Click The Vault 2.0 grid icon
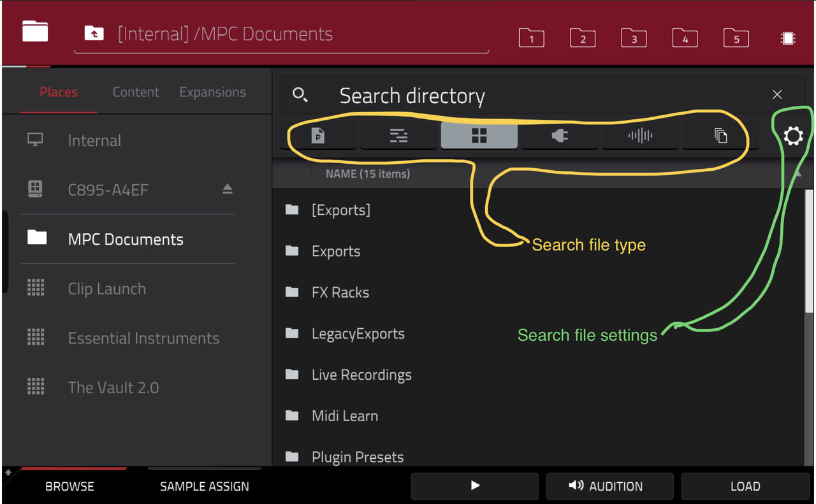The image size is (816, 504). 36,387
